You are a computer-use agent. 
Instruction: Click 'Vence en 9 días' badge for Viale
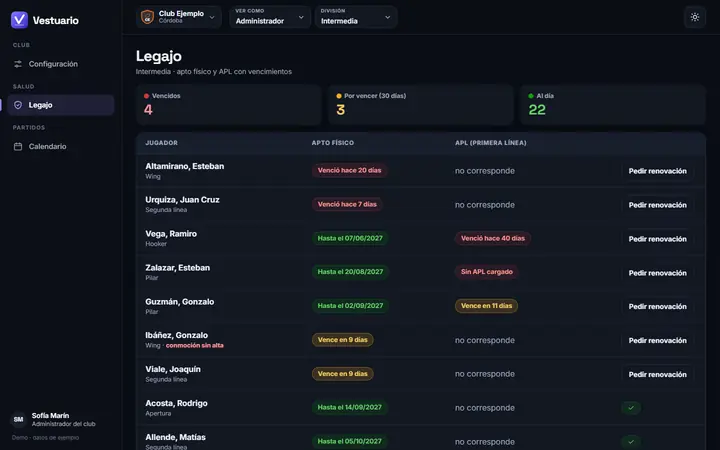click(343, 374)
